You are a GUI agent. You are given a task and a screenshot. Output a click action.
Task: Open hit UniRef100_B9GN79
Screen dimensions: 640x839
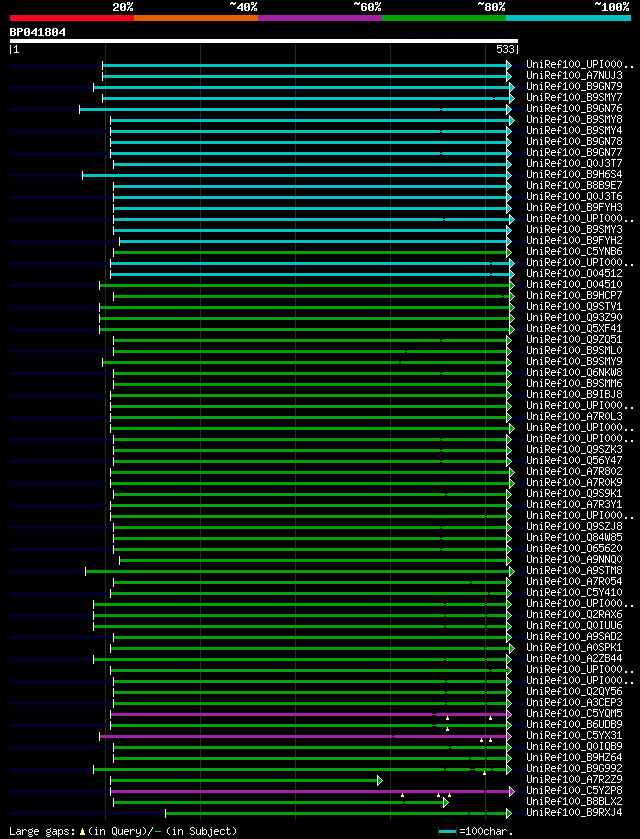pos(574,87)
